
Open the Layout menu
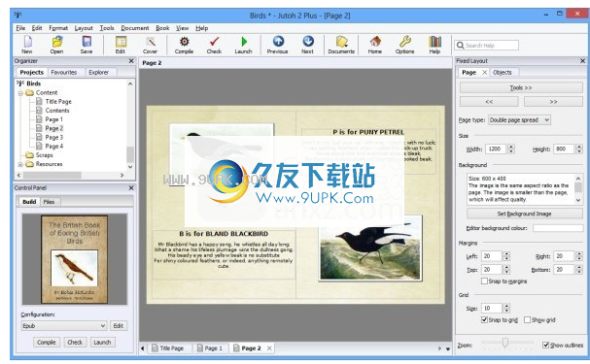(84, 28)
